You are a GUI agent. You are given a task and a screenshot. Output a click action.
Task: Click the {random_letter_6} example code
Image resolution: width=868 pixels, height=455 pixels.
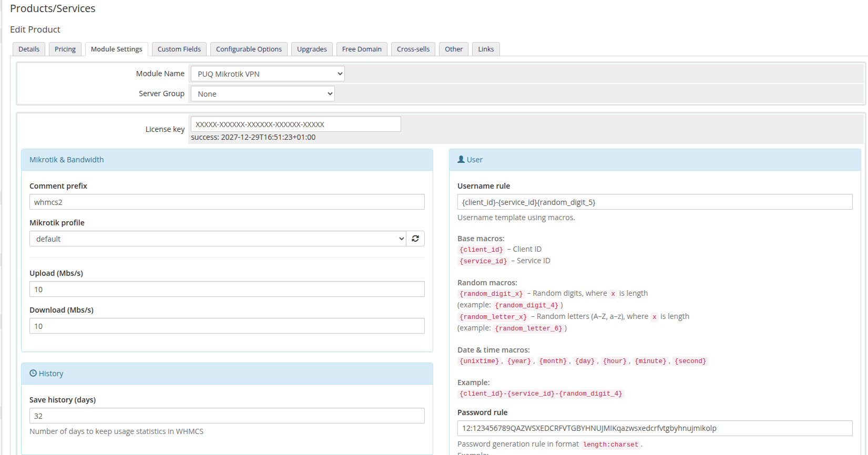tap(528, 328)
